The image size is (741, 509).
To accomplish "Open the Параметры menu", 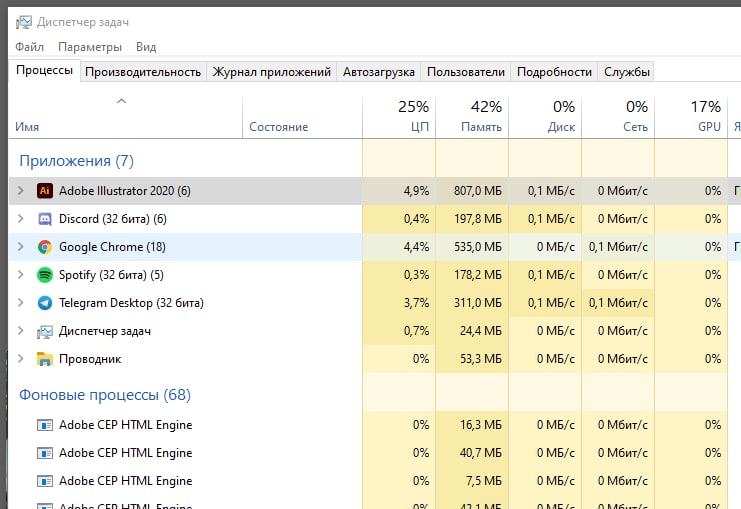I will (x=90, y=47).
